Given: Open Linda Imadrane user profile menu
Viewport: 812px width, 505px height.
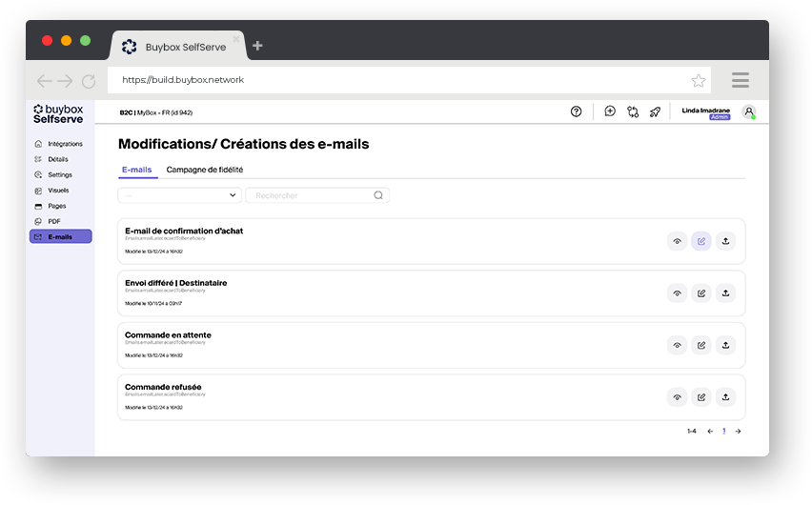Looking at the screenshot, I should (749, 112).
